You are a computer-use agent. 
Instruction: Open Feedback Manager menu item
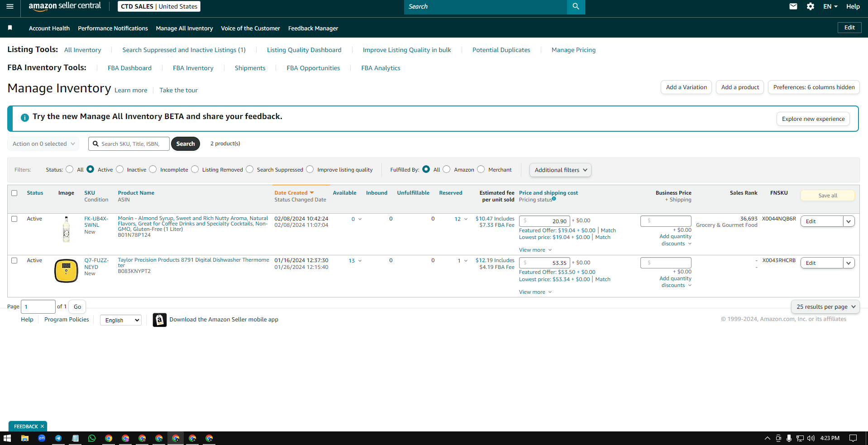[x=313, y=28]
